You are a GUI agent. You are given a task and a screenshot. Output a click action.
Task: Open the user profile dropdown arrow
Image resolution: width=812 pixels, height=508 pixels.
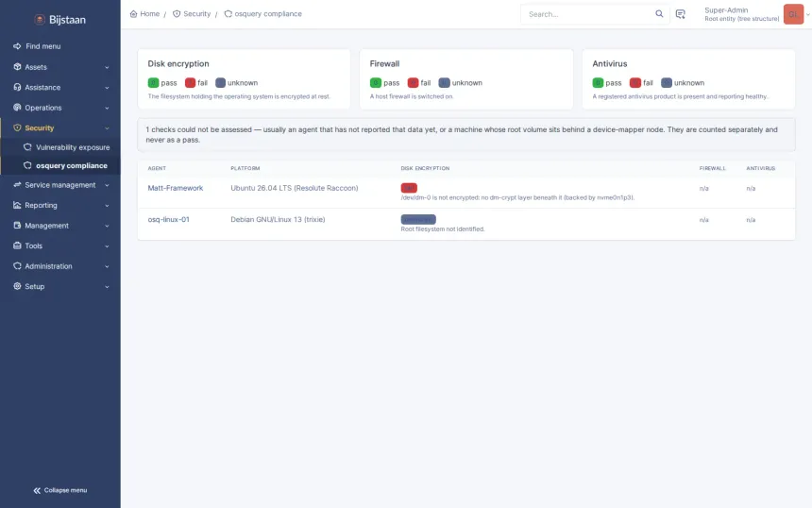[x=808, y=14]
